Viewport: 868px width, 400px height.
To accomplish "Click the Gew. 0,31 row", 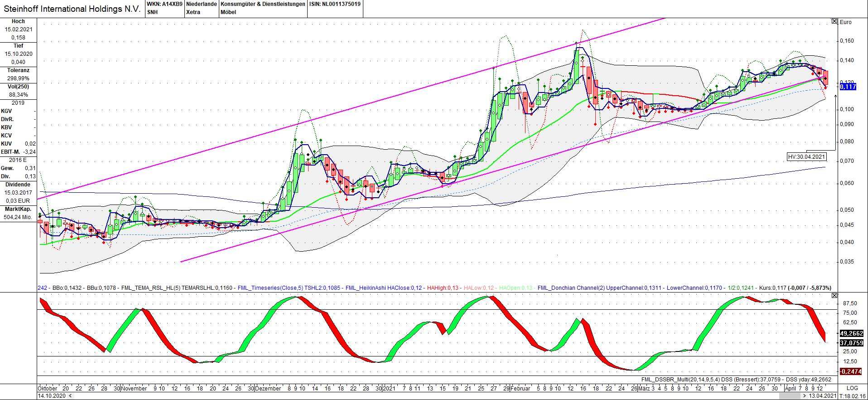I will (19, 168).
